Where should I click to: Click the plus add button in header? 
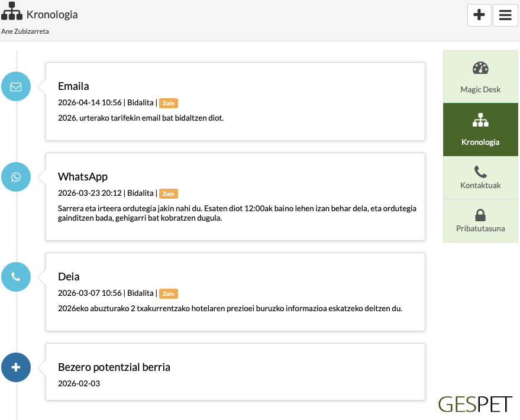click(479, 15)
